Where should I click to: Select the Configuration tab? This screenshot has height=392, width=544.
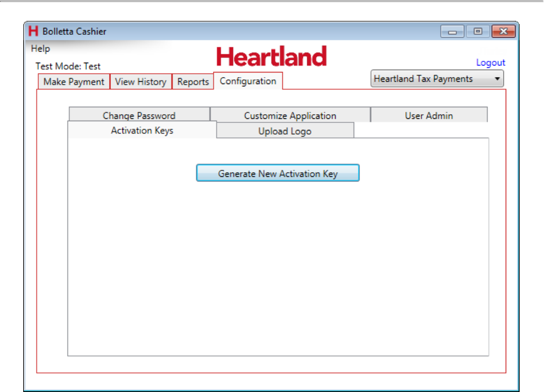tap(248, 81)
